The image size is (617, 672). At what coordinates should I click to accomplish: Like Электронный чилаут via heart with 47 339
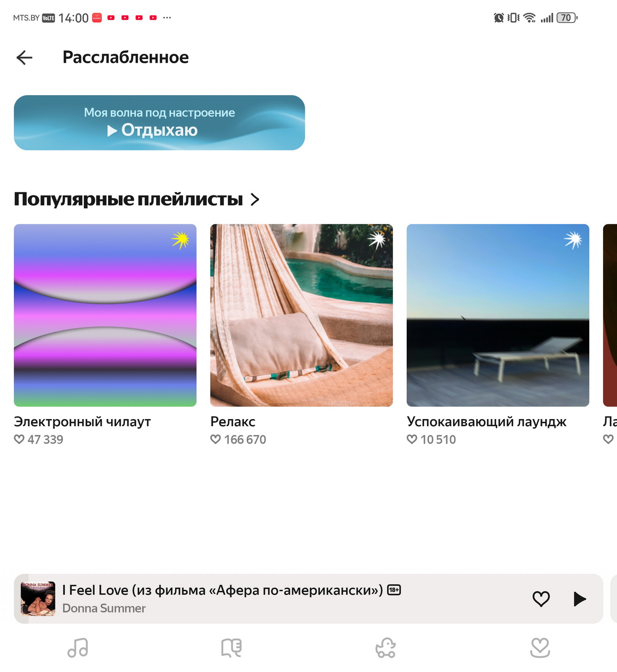(x=19, y=440)
